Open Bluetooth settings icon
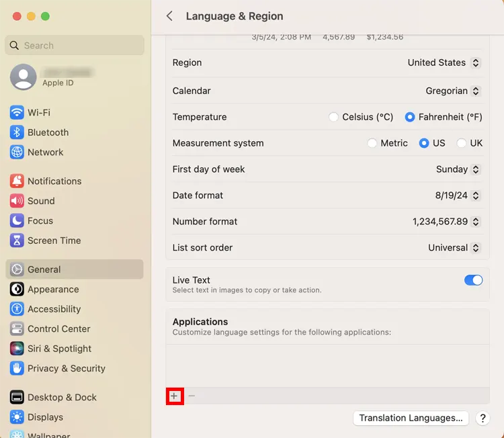This screenshot has width=504, height=438. (x=17, y=132)
